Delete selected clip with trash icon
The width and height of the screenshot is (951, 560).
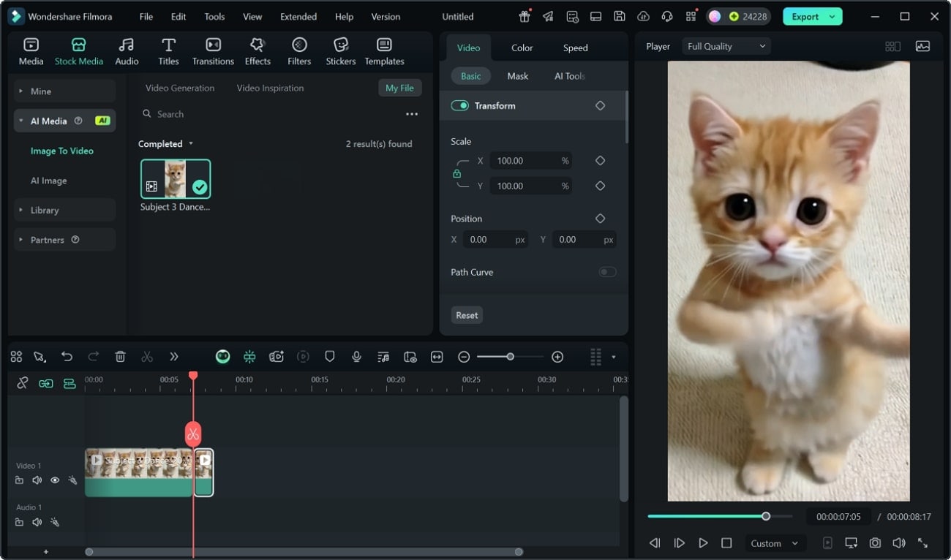point(120,357)
